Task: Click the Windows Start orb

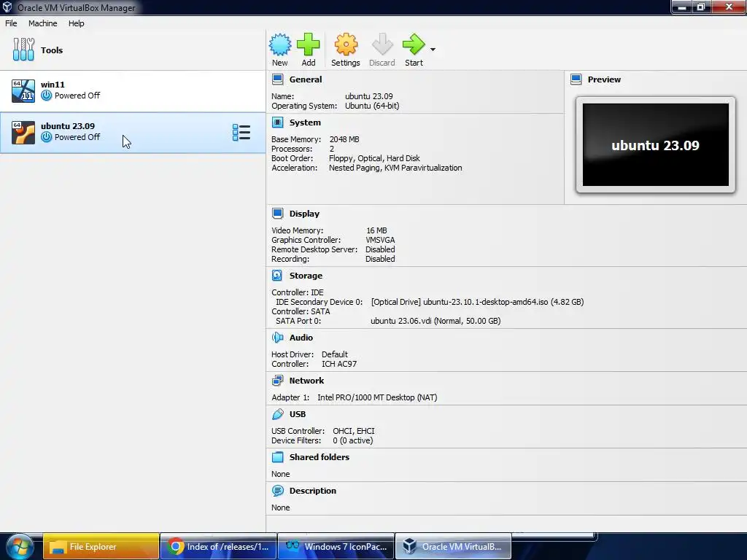Action: (20, 546)
